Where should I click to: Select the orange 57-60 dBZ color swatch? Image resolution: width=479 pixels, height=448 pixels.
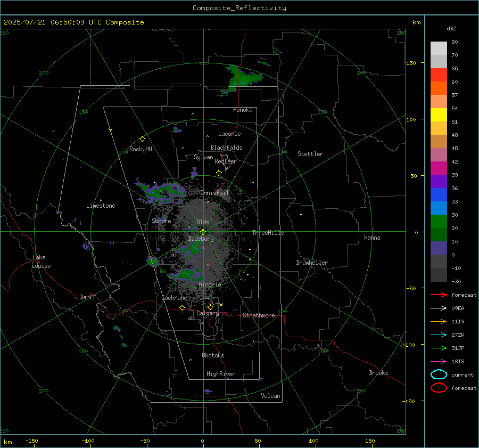tap(439, 88)
